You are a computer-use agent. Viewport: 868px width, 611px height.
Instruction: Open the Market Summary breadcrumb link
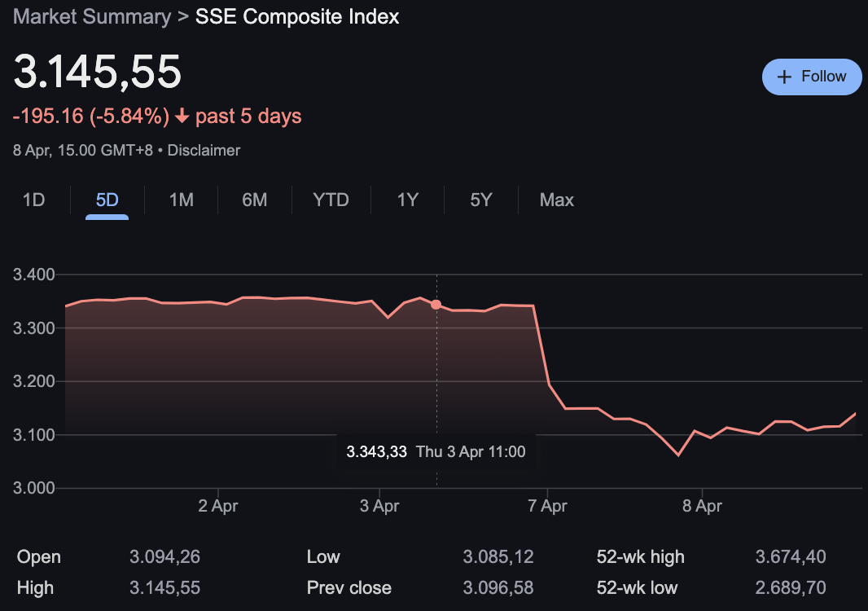[91, 16]
